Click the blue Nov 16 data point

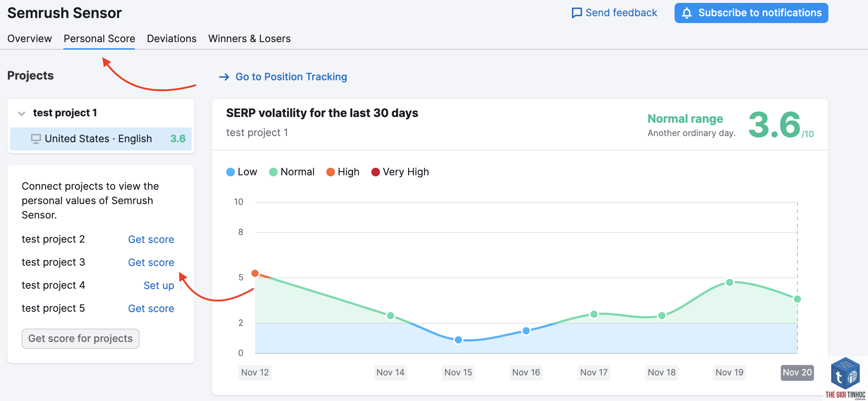pyautogui.click(x=526, y=331)
